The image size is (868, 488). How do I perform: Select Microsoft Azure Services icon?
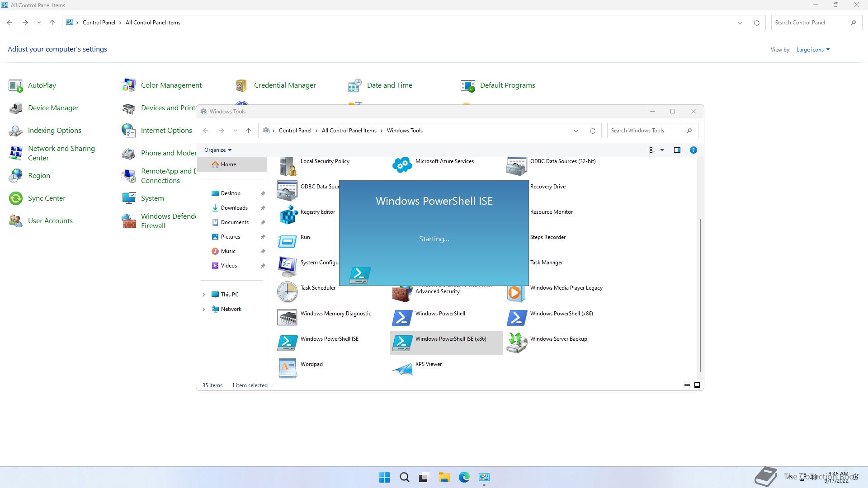tap(402, 165)
